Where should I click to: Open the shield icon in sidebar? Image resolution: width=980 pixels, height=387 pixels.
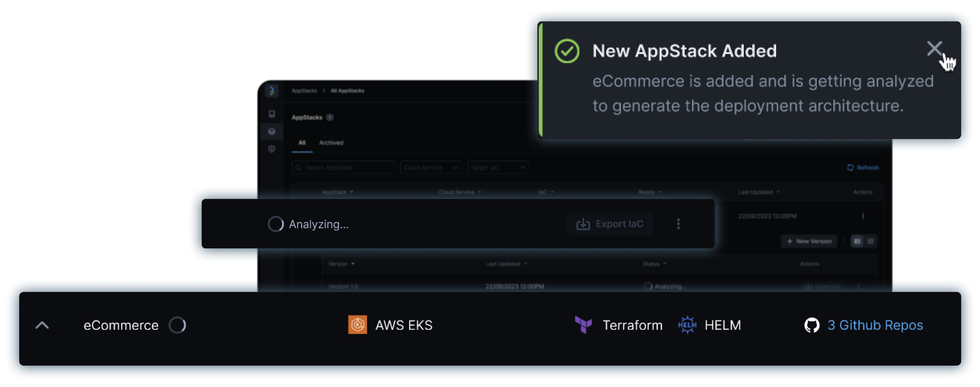pyautogui.click(x=272, y=149)
